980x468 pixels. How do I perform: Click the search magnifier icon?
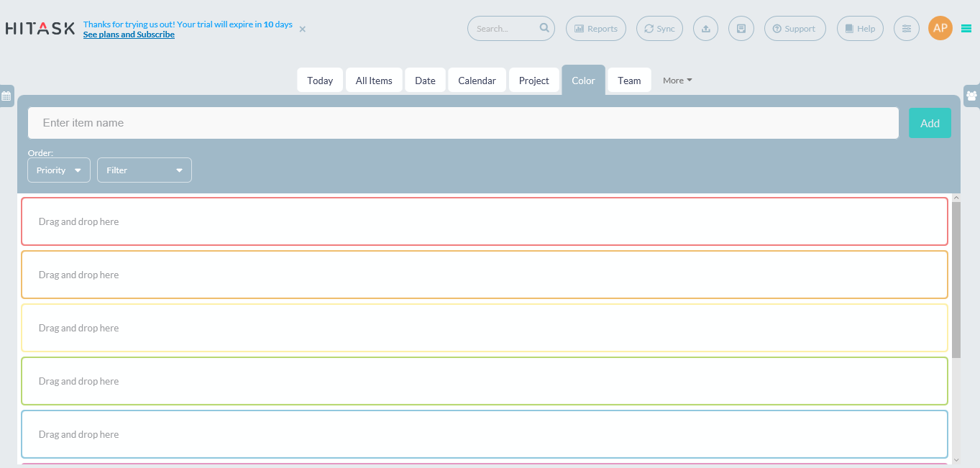[x=544, y=28]
